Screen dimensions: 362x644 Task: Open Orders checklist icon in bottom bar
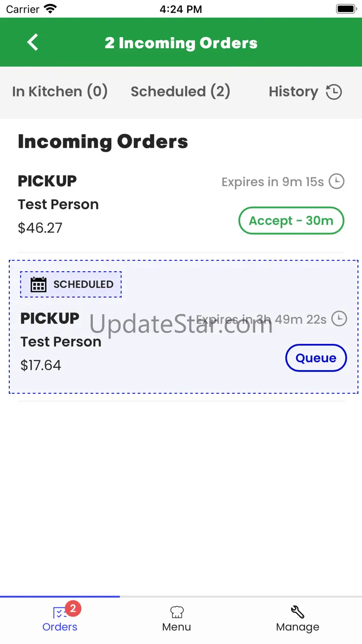[x=59, y=613]
